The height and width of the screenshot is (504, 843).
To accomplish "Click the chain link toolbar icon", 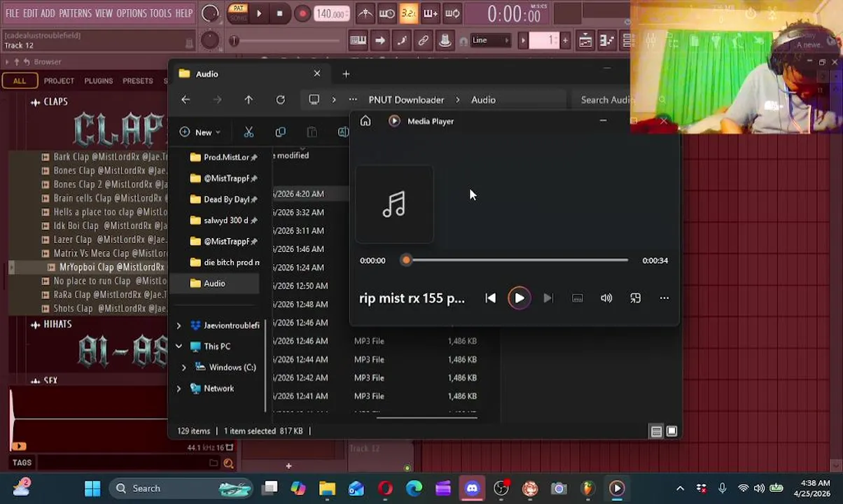I will pos(423,41).
